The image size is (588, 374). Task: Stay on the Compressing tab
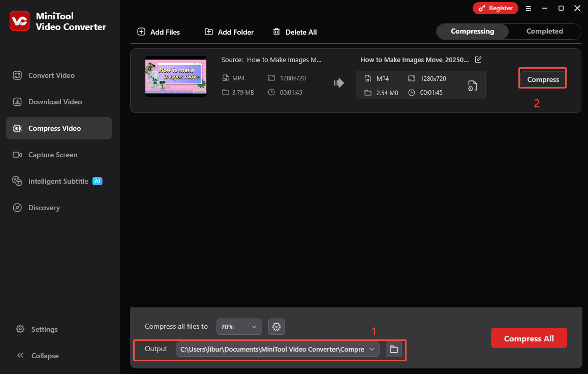(472, 31)
